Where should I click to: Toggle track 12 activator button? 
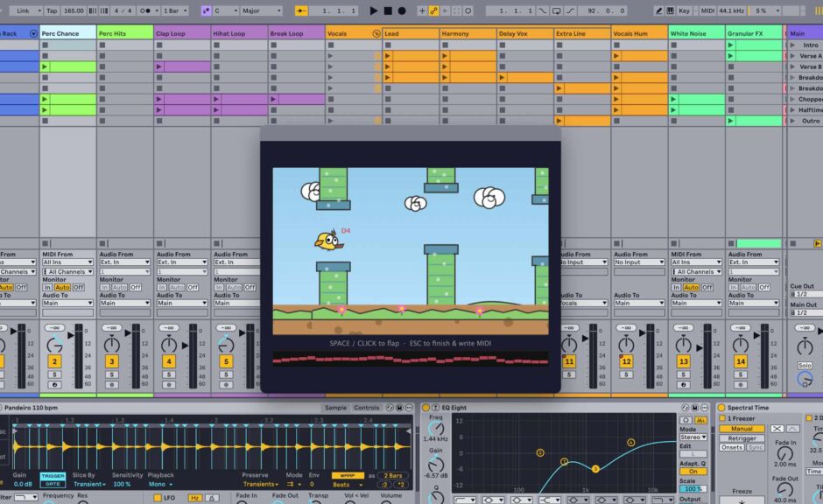(626, 361)
